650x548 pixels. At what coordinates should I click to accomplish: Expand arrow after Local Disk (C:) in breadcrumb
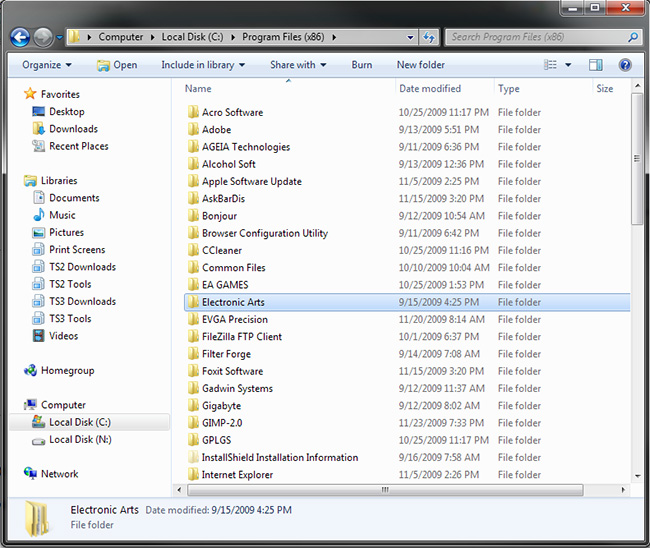(x=233, y=37)
